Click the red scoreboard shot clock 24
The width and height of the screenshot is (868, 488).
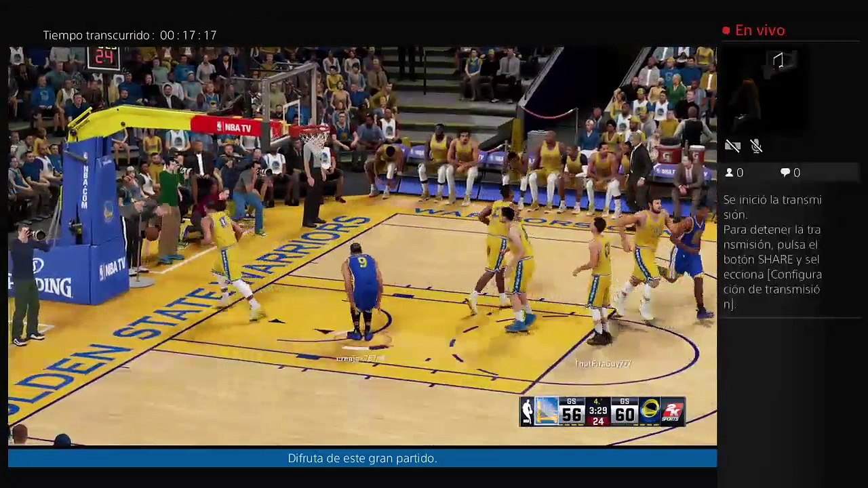[x=597, y=421]
